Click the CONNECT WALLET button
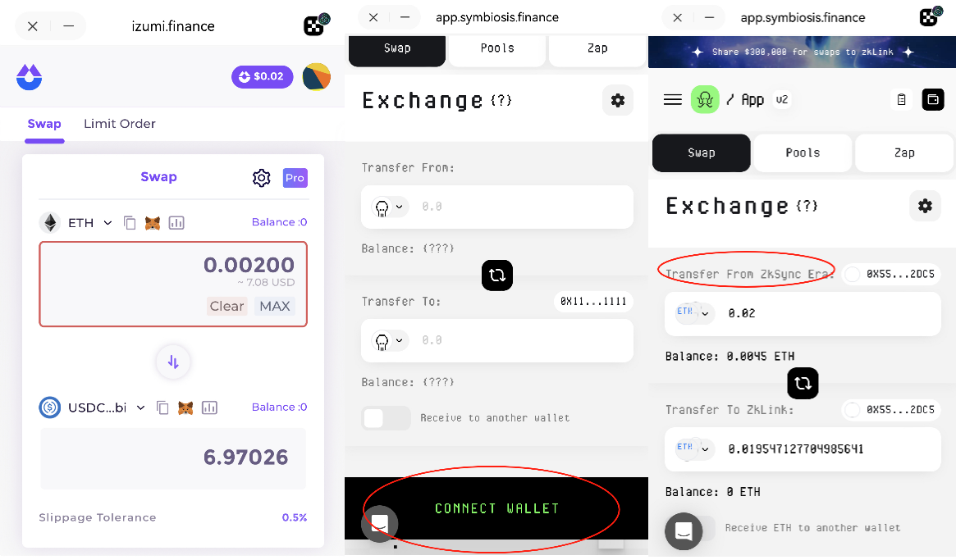 496,508
